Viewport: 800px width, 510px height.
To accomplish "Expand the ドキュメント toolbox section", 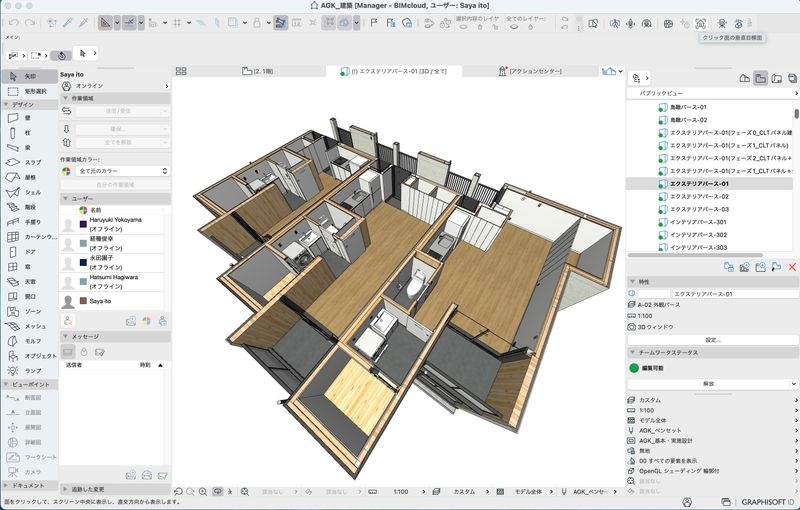I will [x=6, y=486].
